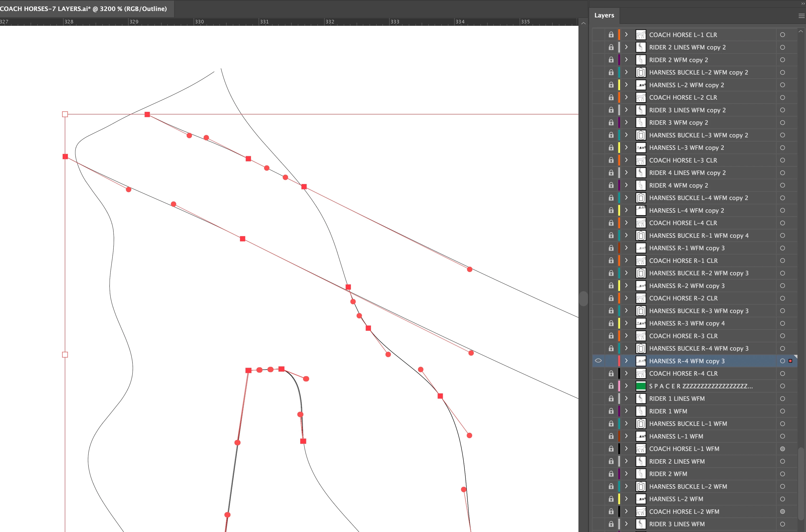The height and width of the screenshot is (532, 806).
Task: Click the target circle for HARNESS L-2 WFM copy 2
Action: click(782, 85)
